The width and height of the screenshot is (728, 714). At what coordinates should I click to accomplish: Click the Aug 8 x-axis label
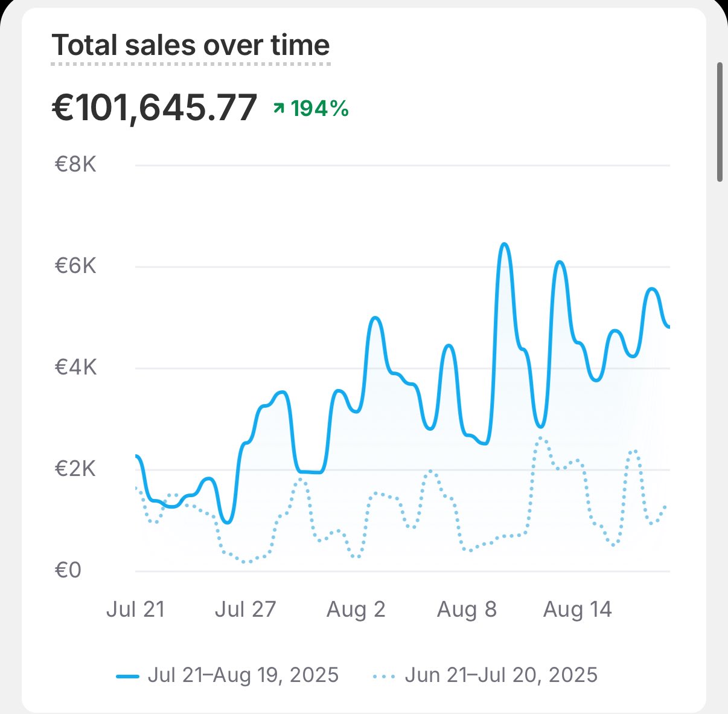(x=467, y=609)
